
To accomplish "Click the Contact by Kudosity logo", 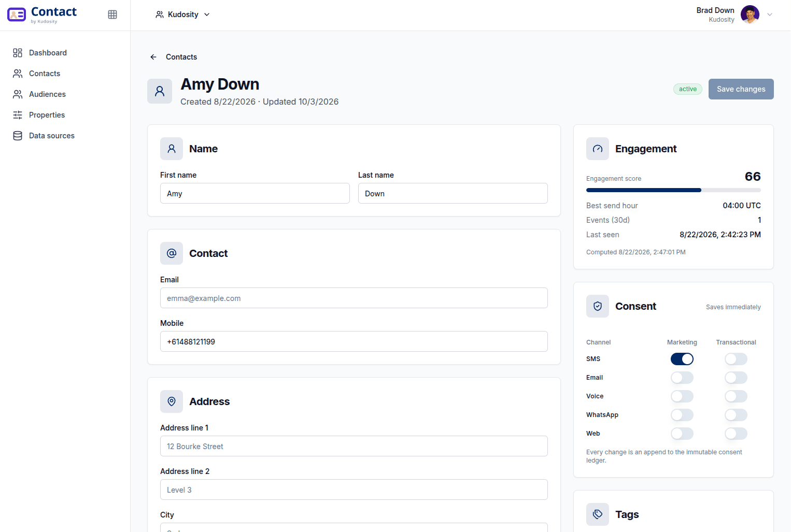I will 42,15.
